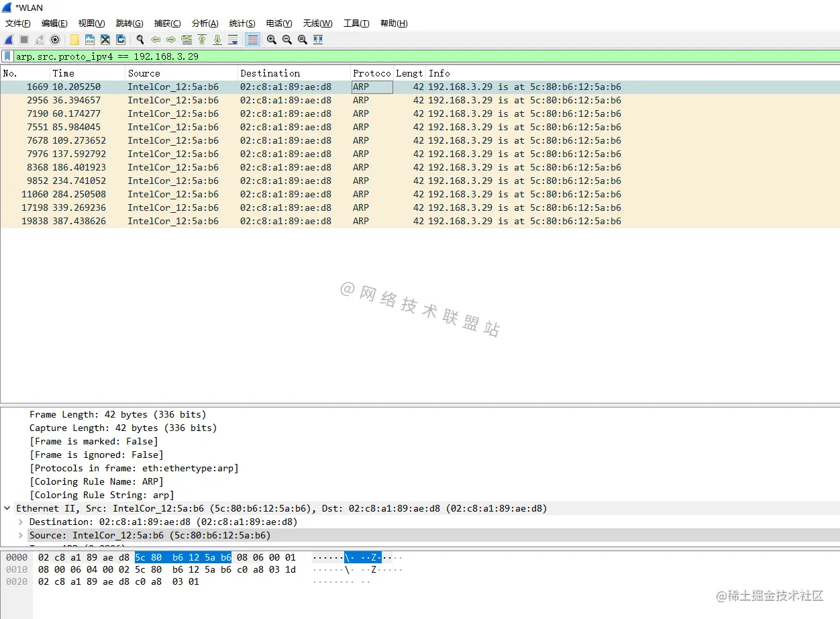The width and height of the screenshot is (840, 619).
Task: Toggle auto-scroll during live capture icon
Action: point(233,40)
